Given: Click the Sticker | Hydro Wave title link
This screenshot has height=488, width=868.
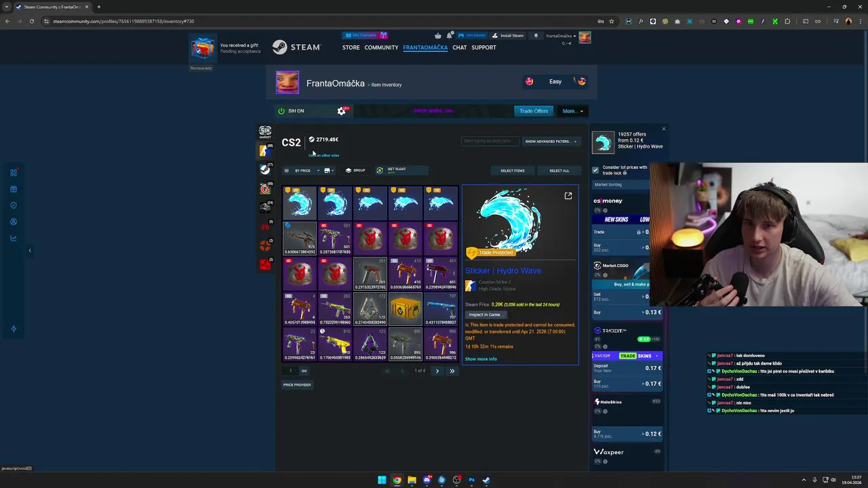Looking at the screenshot, I should 503,270.
